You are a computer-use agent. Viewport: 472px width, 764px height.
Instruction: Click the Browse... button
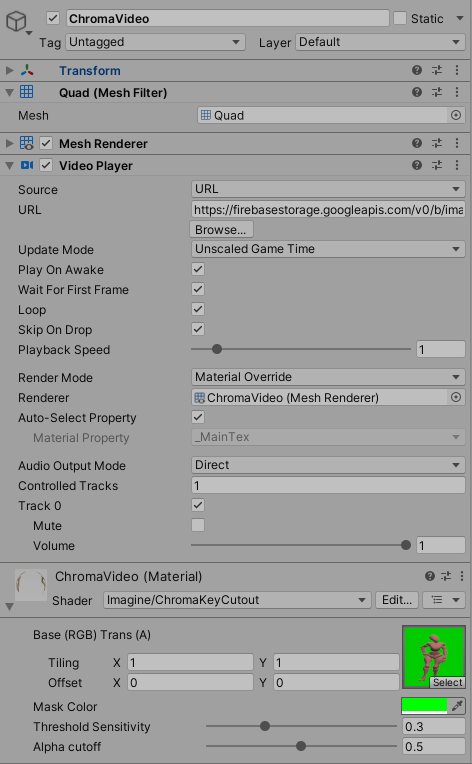point(221,229)
